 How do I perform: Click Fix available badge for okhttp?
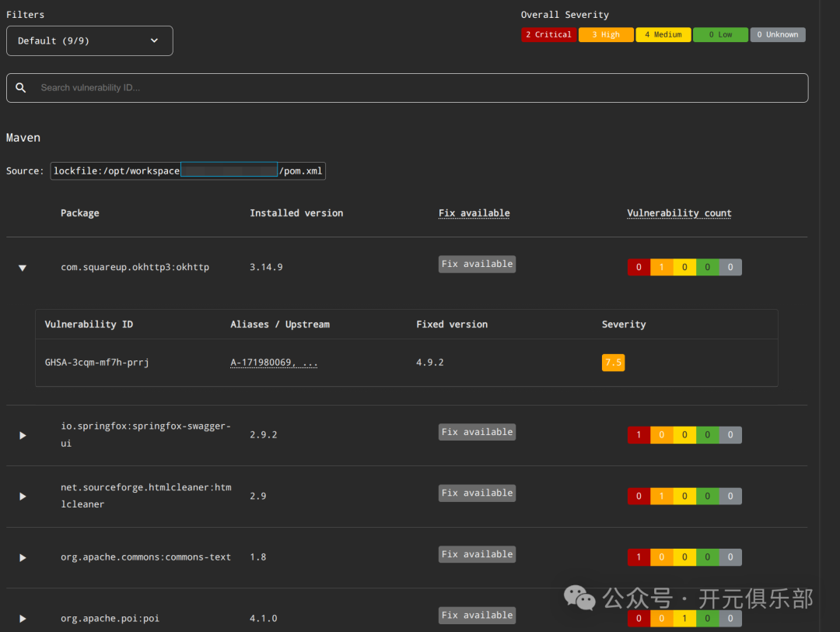pyautogui.click(x=478, y=265)
